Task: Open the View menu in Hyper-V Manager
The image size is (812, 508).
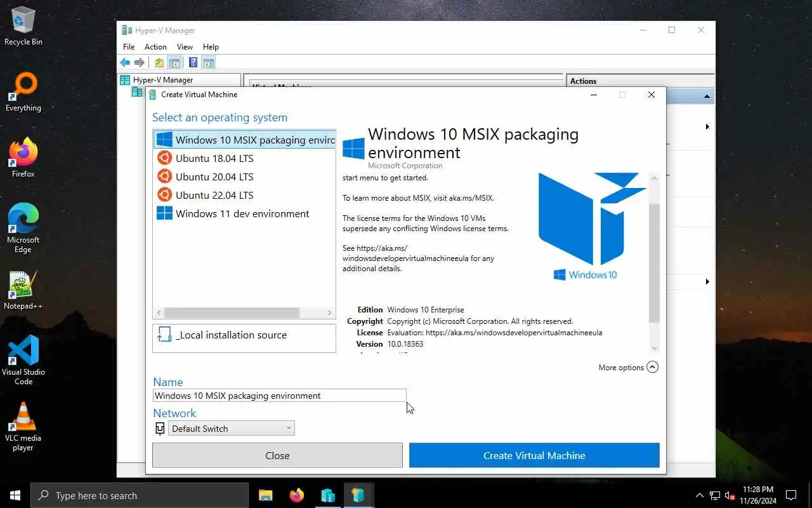Action: tap(185, 46)
